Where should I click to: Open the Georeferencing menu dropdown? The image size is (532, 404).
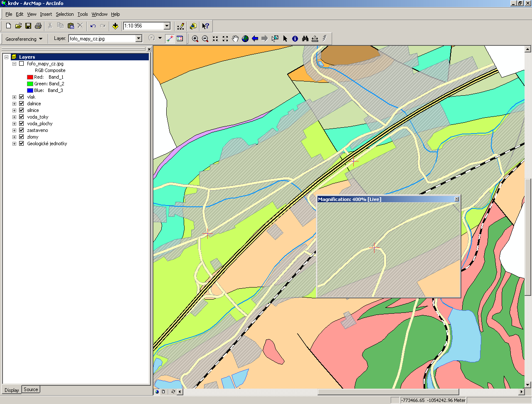pos(24,39)
